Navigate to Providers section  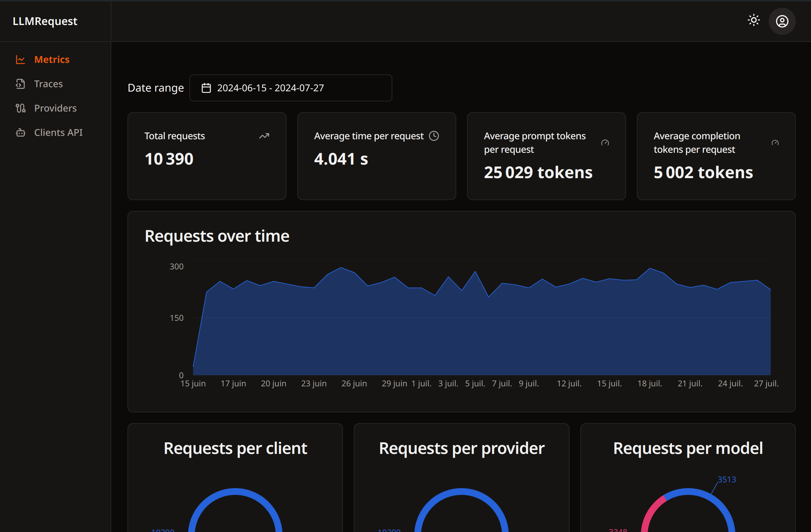(x=55, y=108)
